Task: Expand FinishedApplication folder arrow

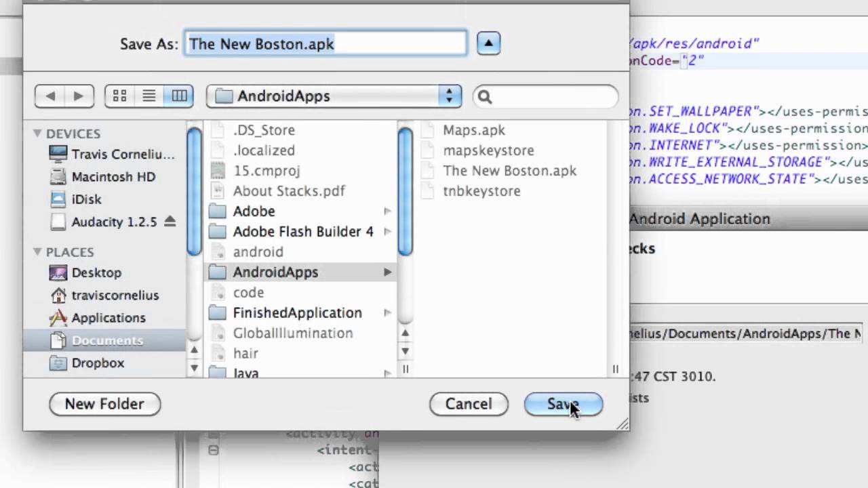Action: tap(387, 313)
